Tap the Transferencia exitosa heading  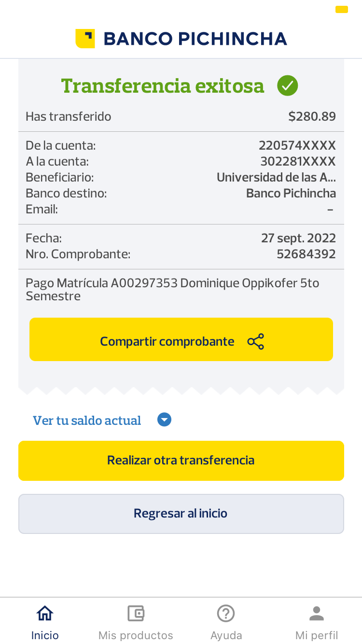point(163,86)
